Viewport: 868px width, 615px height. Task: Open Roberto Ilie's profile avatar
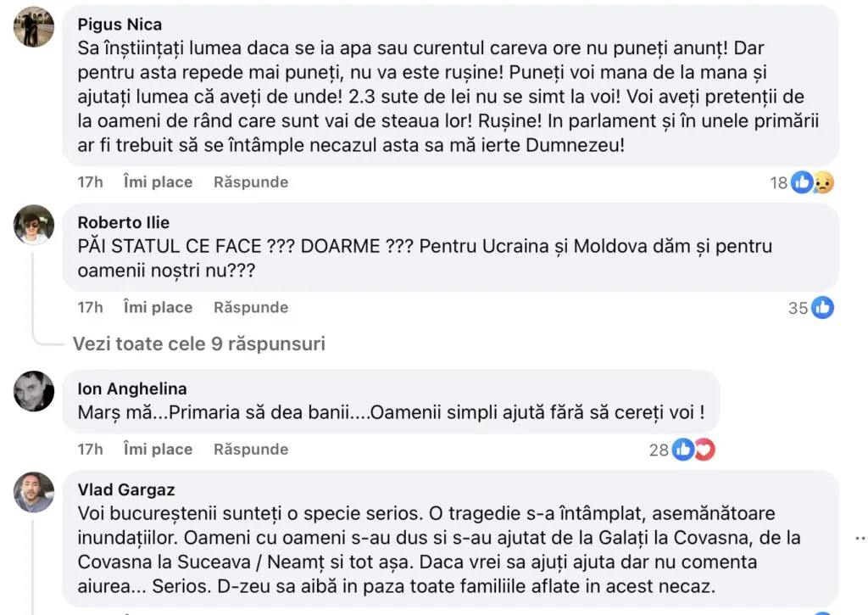tap(34, 225)
